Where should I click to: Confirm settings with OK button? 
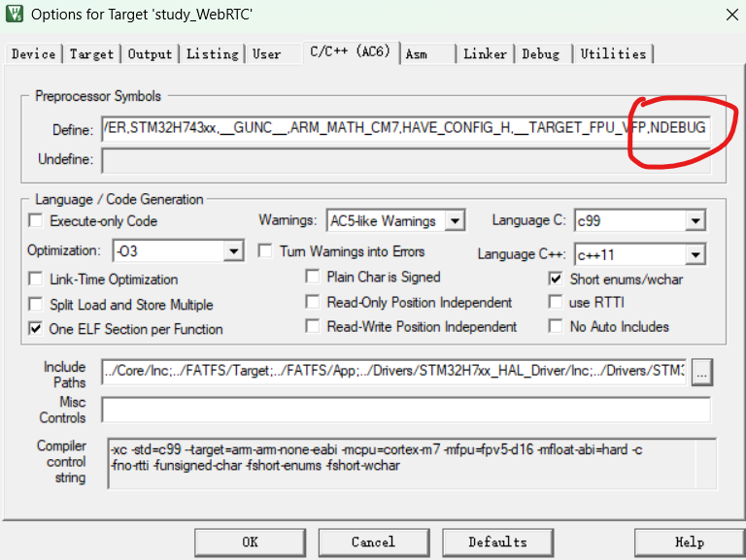[251, 543]
